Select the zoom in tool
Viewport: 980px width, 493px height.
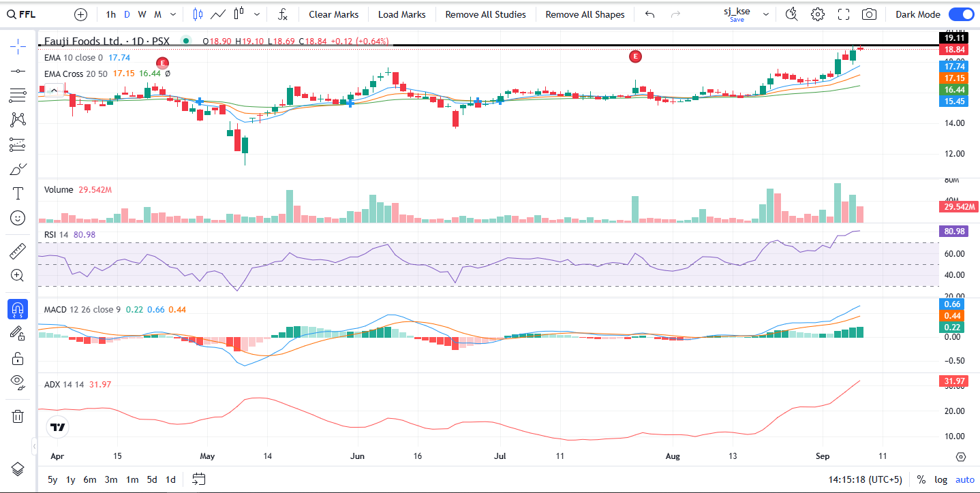coord(18,276)
